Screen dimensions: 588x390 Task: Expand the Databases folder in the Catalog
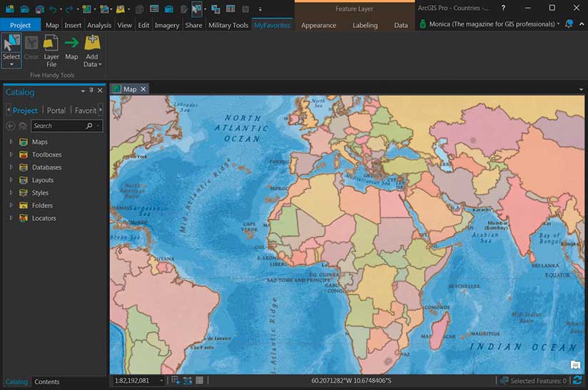pyautogui.click(x=11, y=168)
